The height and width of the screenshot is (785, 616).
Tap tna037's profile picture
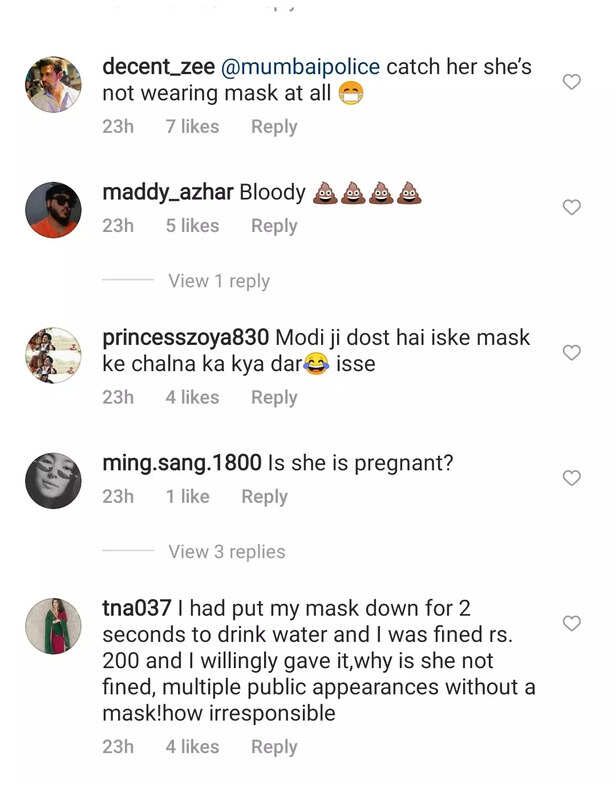(x=53, y=625)
